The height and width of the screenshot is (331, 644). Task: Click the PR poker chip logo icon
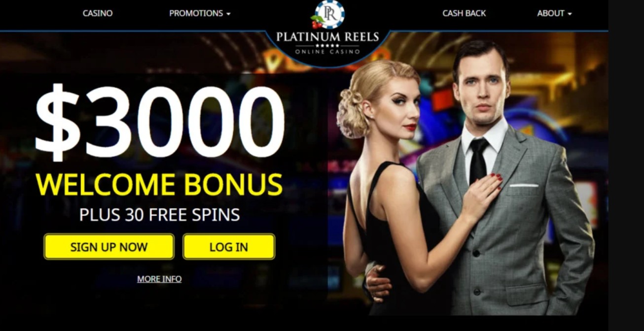[329, 14]
